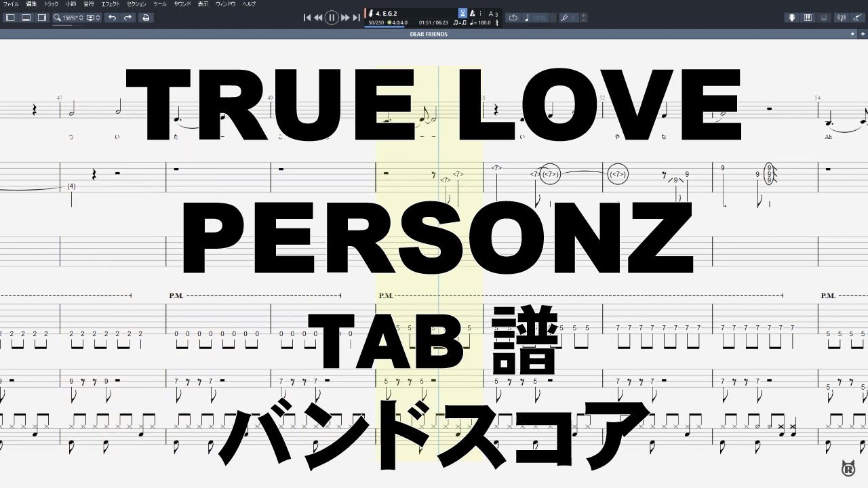Viewport: 868px width, 488px height.
Task: Open the サウンド menu
Action: 182,4
